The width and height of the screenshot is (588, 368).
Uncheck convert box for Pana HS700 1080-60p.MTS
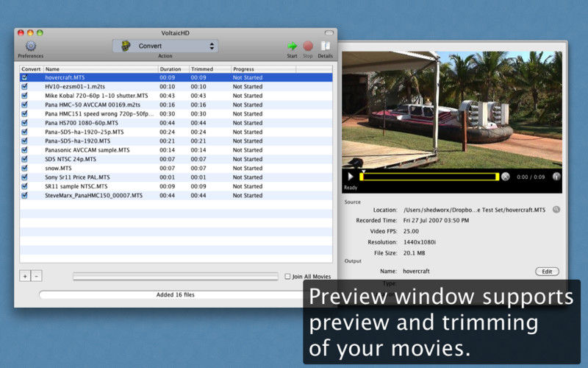(x=24, y=123)
